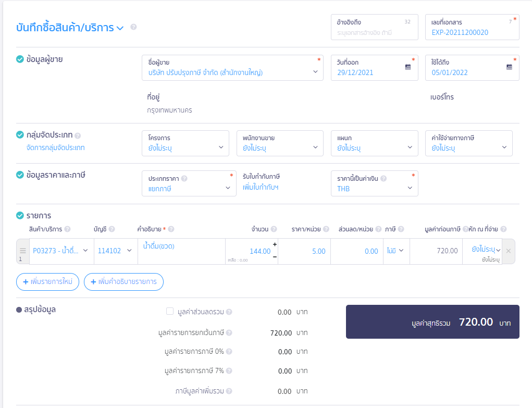Click อ้างอิงถึง reference input field
This screenshot has height=408, width=532.
375,27
